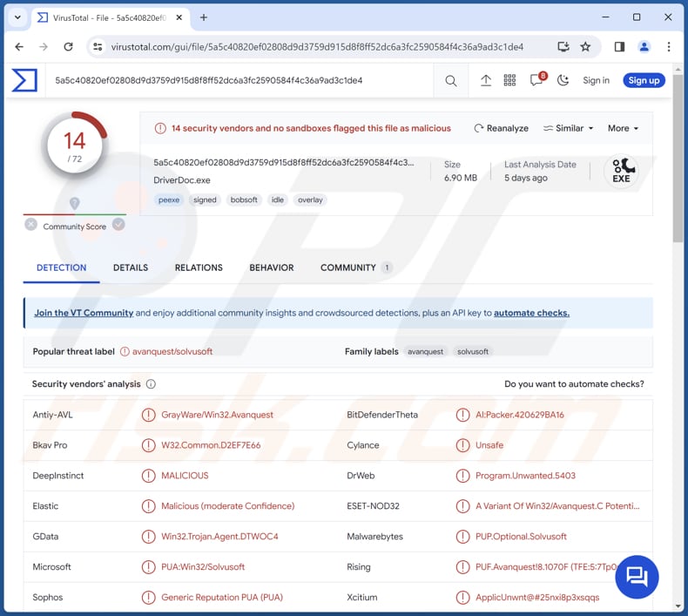Click PUA:Win32/Solvusoft detection text
The width and height of the screenshot is (688, 616).
tap(203, 567)
